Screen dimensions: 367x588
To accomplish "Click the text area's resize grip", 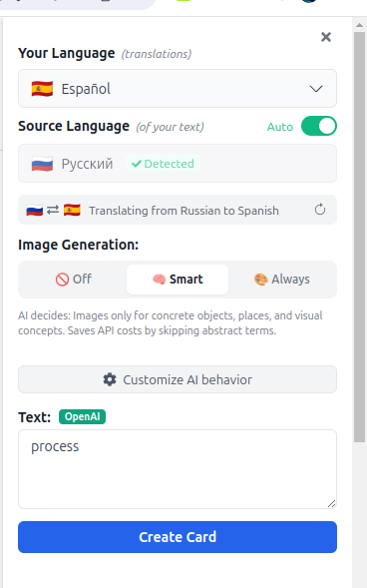I will pos(332,503).
